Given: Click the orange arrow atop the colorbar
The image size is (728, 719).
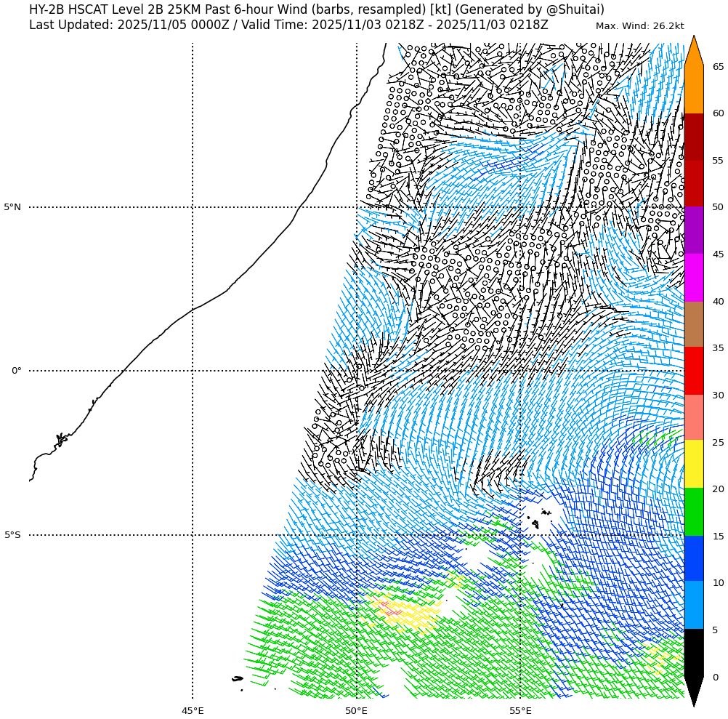Looking at the screenshot, I should tap(694, 52).
